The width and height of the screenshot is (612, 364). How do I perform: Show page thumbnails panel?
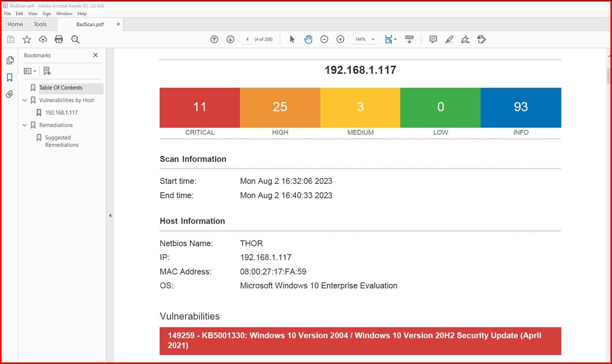(x=10, y=60)
